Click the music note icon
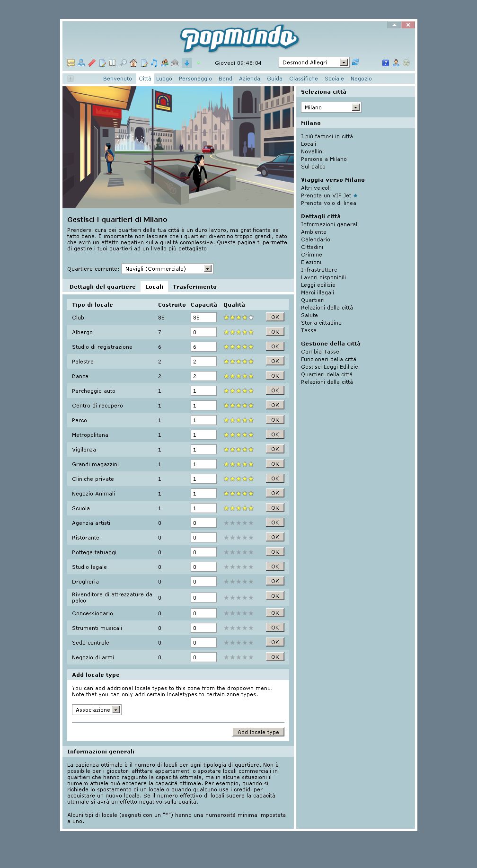This screenshot has height=868, width=477. coord(154,62)
